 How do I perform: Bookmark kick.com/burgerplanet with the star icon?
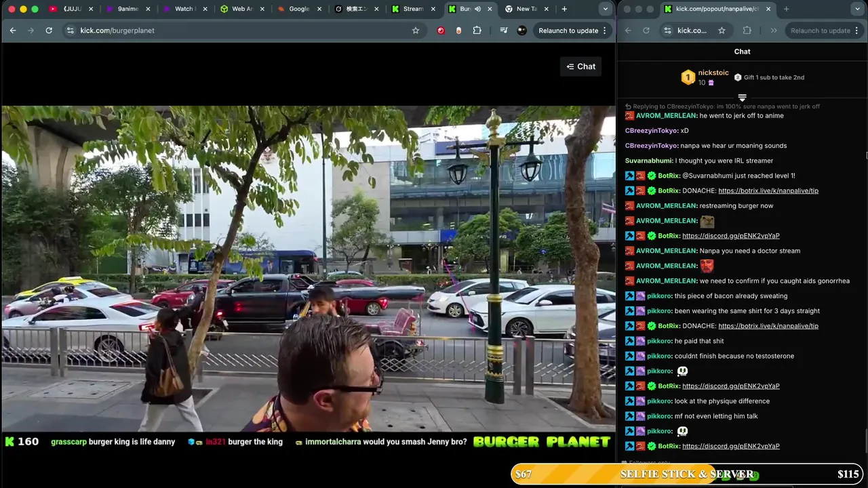coord(416,30)
